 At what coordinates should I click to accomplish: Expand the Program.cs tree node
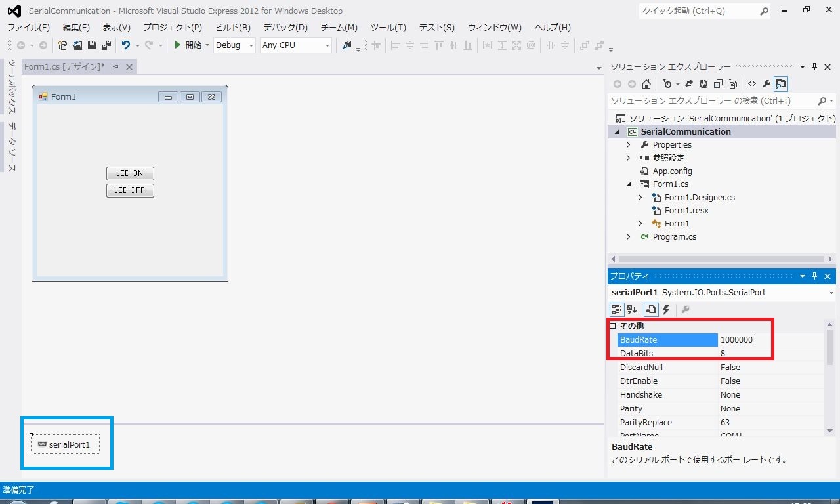coord(629,236)
